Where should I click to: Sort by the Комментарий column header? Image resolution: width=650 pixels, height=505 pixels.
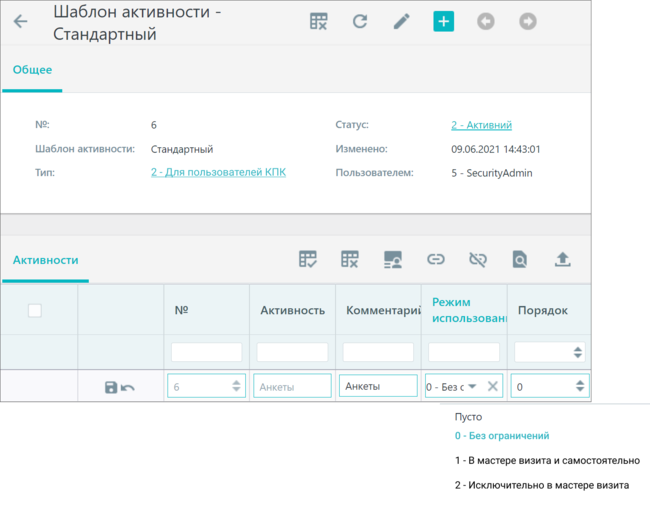pyautogui.click(x=383, y=310)
